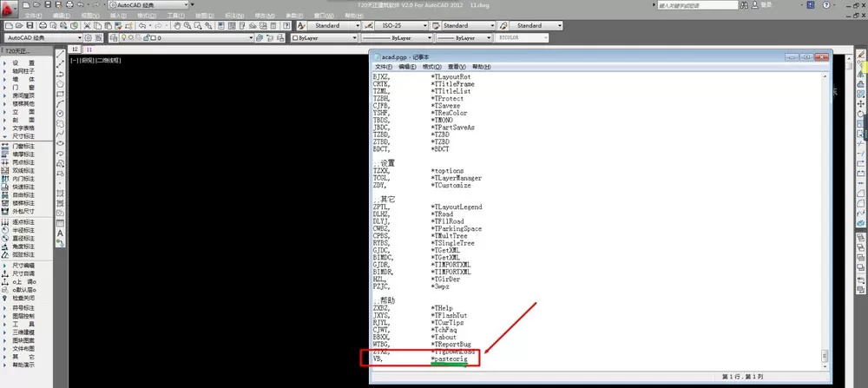Toggle the layer lock icon in layer bar
This screenshot has width=868, height=388.
[x=146, y=37]
